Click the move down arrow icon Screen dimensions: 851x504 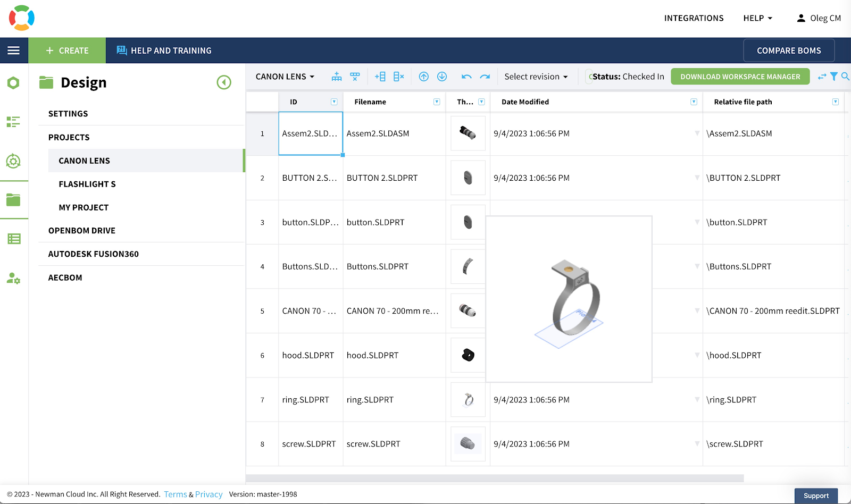click(442, 77)
